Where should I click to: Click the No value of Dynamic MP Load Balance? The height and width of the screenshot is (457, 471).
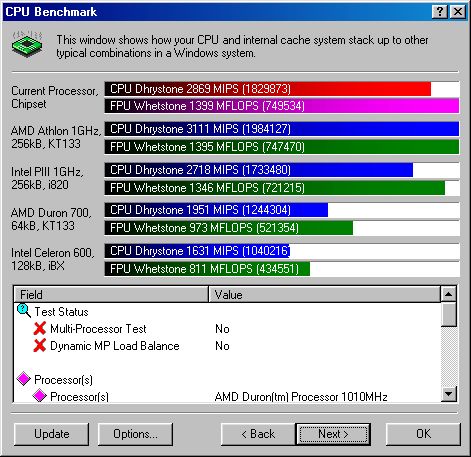click(x=222, y=346)
